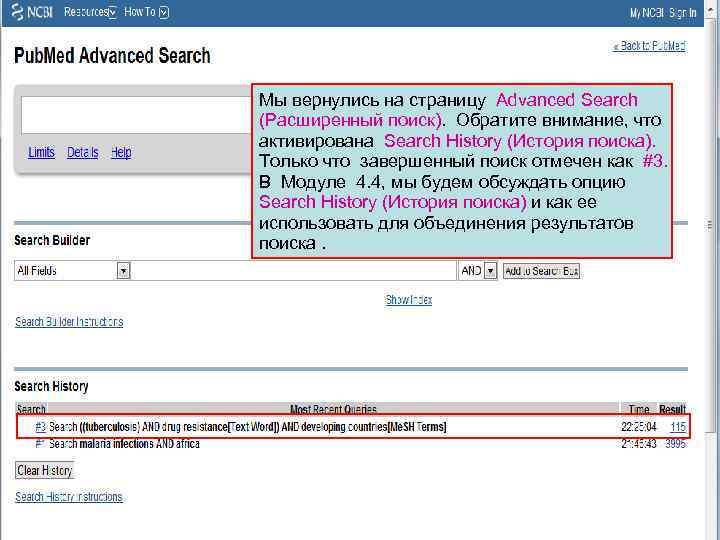Viewport: 720px width, 540px height.
Task: Click the Sign In link
Action: coord(682,13)
